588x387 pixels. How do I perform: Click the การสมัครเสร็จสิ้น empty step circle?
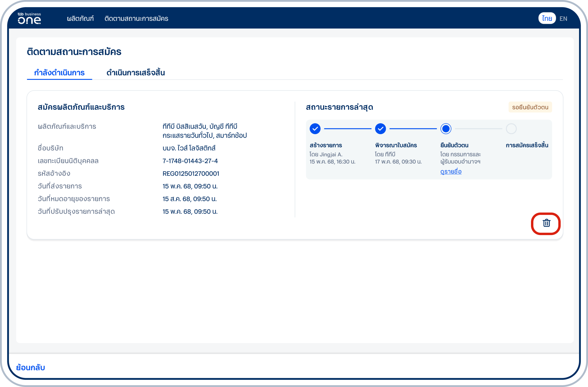pos(511,129)
